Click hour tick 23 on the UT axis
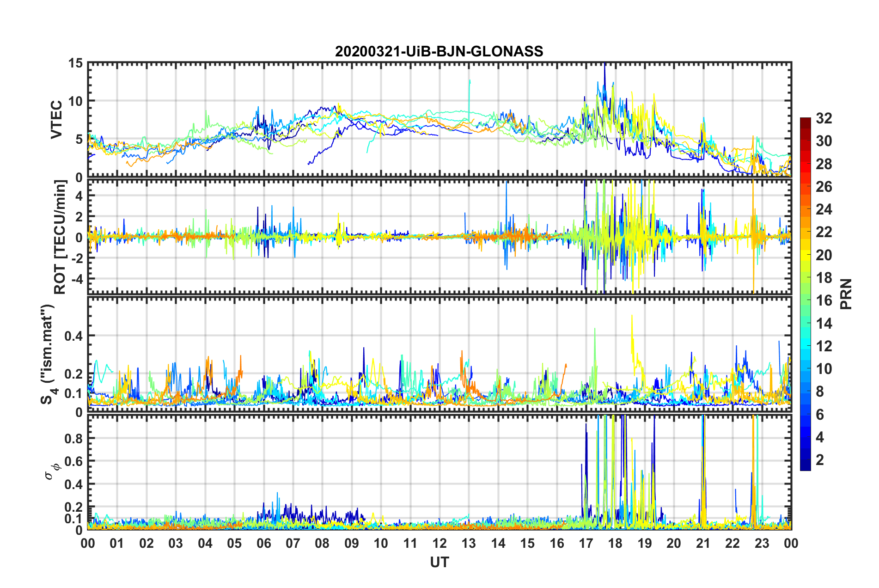The width and height of the screenshot is (879, 588). 762,543
